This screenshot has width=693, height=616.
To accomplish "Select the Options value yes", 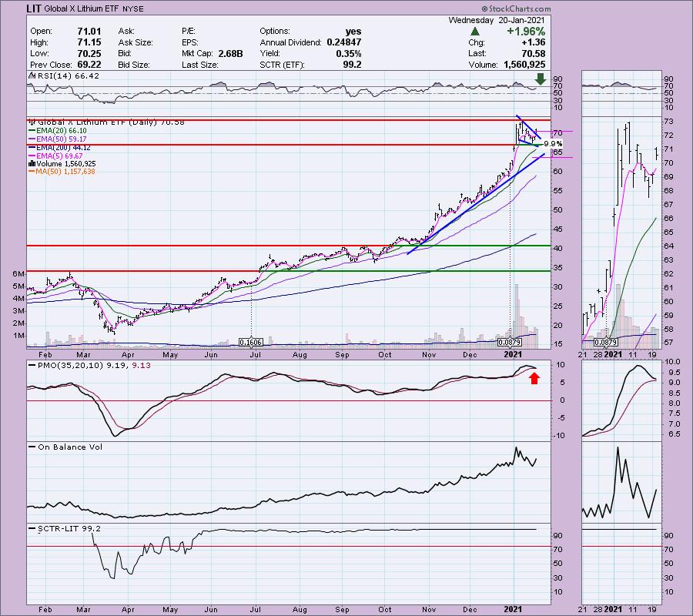I will click(353, 32).
